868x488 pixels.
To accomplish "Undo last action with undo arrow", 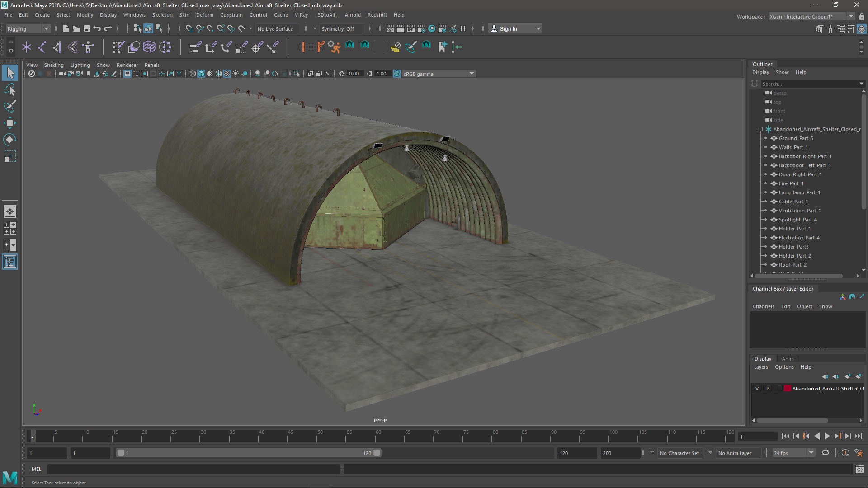I will coord(97,28).
